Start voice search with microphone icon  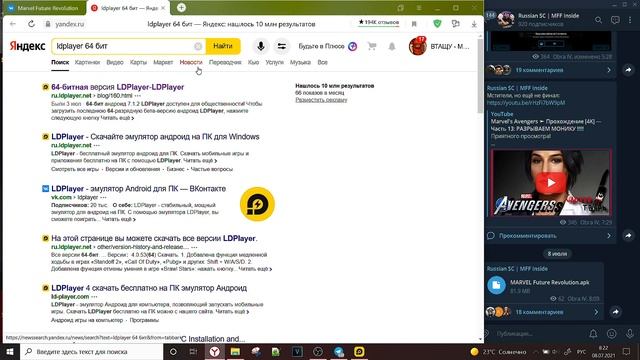coord(261,46)
